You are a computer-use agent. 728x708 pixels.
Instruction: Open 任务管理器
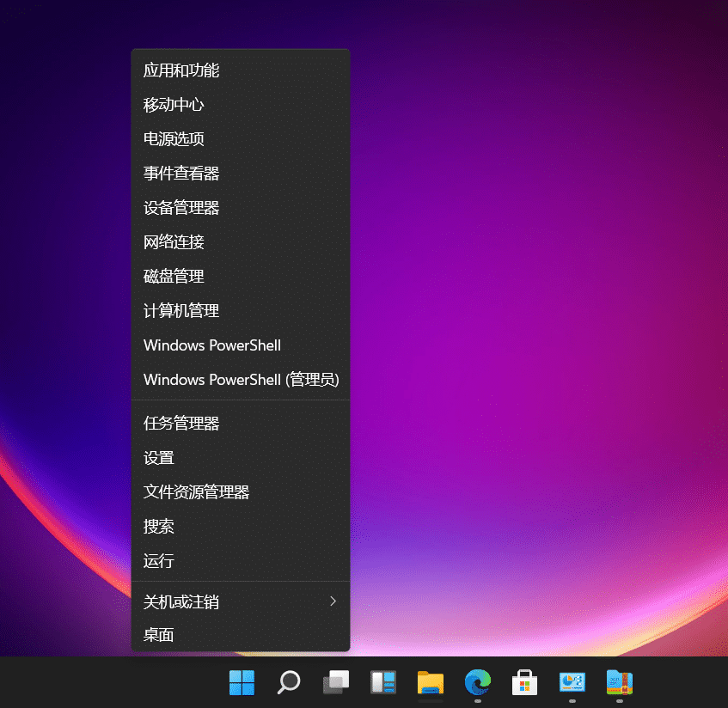click(x=241, y=424)
